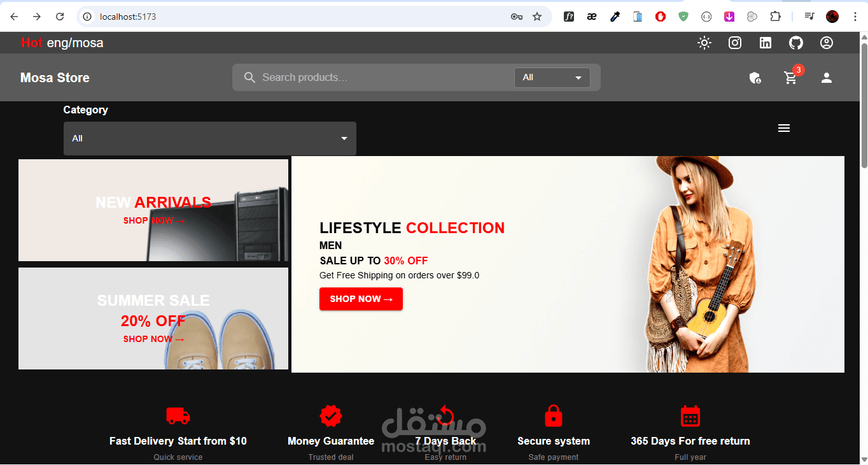Image resolution: width=868 pixels, height=465 pixels.
Task: Click the 7 Days Back return icon
Action: pyautogui.click(x=445, y=417)
